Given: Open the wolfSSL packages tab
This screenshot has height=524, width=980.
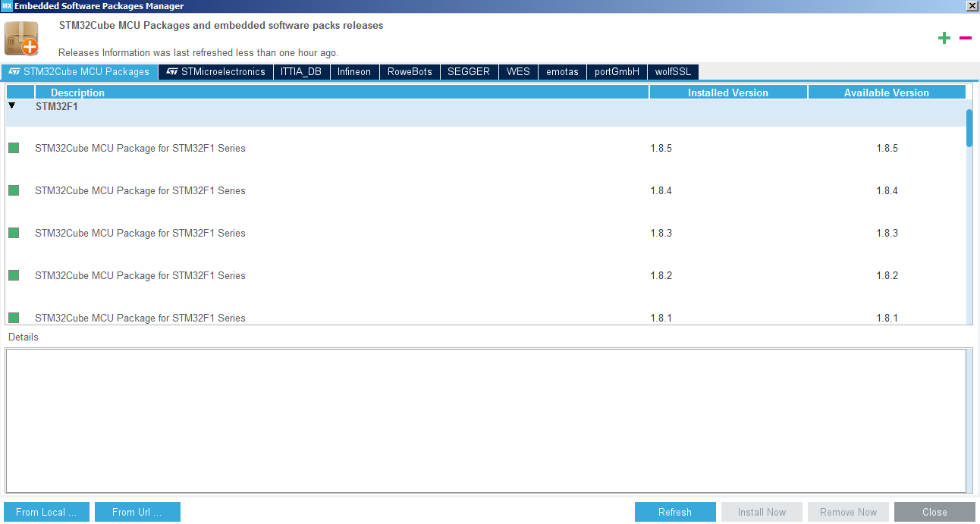Looking at the screenshot, I should (x=672, y=71).
